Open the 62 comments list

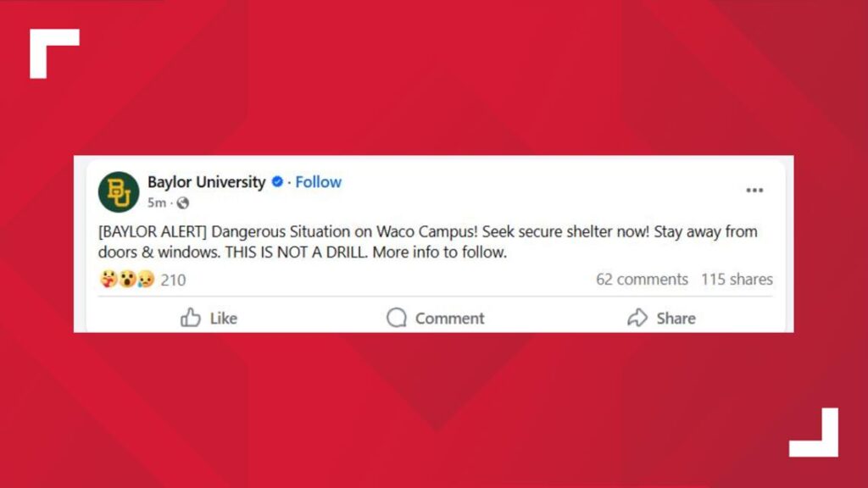[642, 280]
